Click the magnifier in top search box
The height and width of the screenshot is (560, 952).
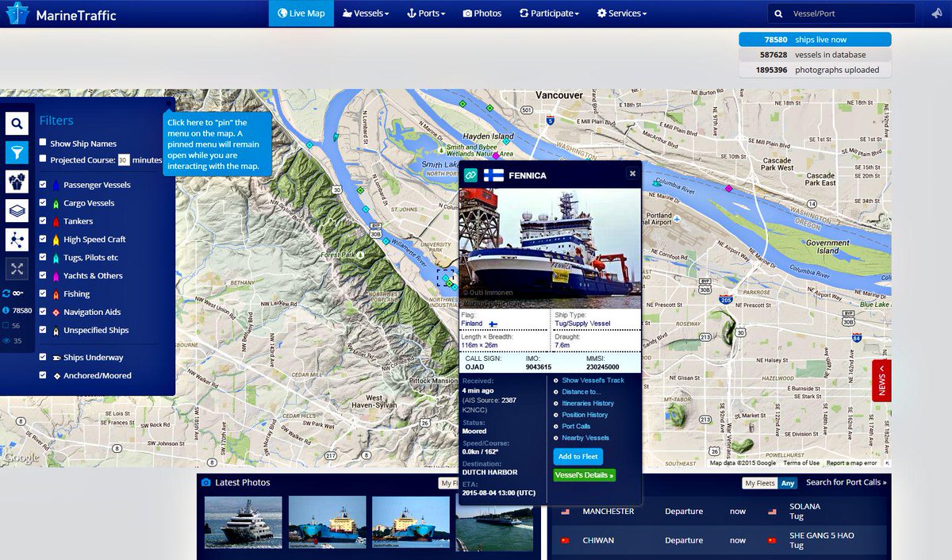tap(780, 13)
